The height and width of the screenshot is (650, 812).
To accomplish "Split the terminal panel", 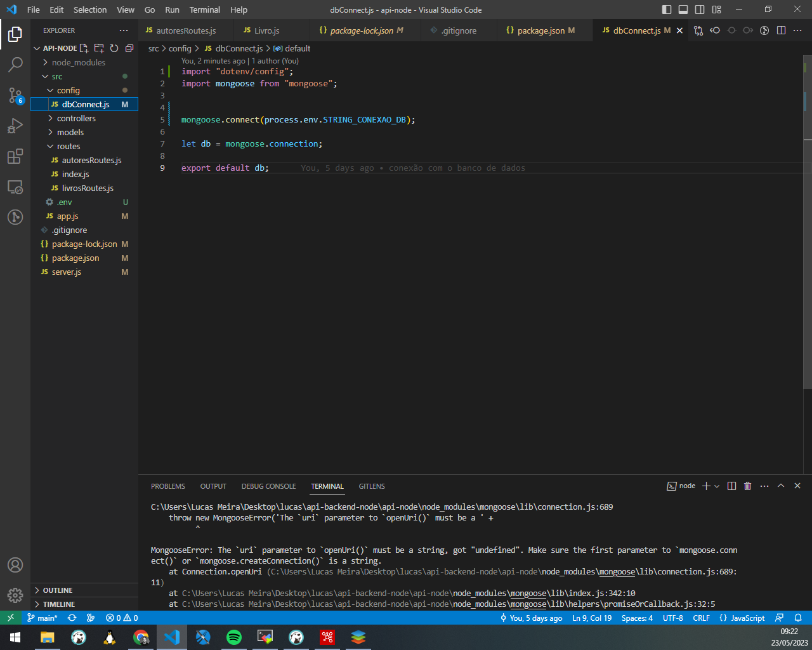I will (731, 486).
